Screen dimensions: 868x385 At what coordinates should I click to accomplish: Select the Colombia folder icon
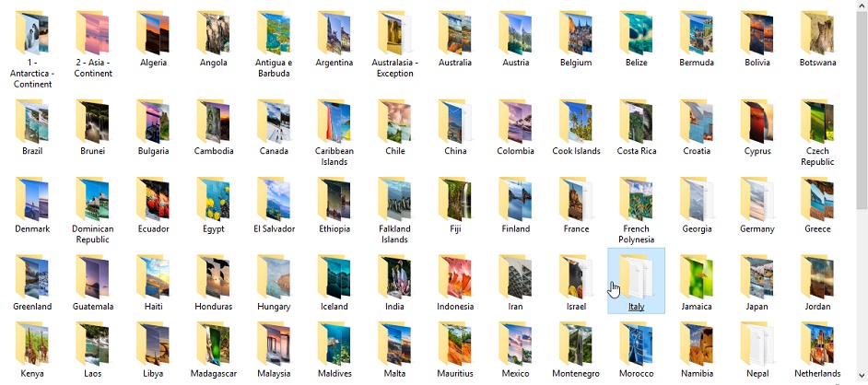pos(515,122)
